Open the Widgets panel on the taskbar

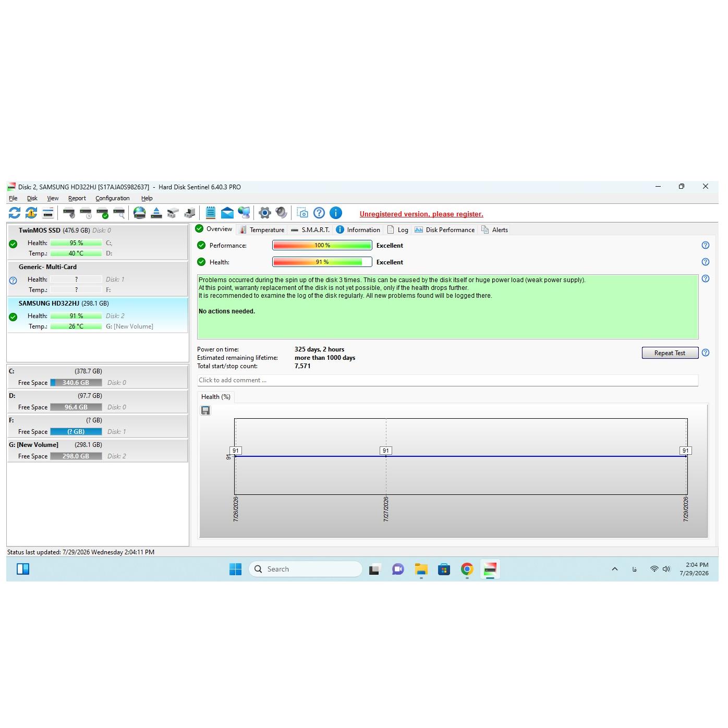tap(23, 569)
